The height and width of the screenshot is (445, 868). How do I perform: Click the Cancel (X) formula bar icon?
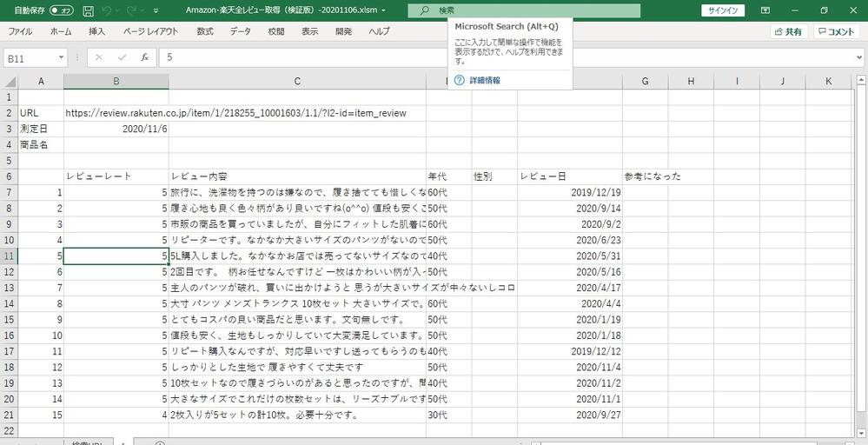tap(99, 57)
